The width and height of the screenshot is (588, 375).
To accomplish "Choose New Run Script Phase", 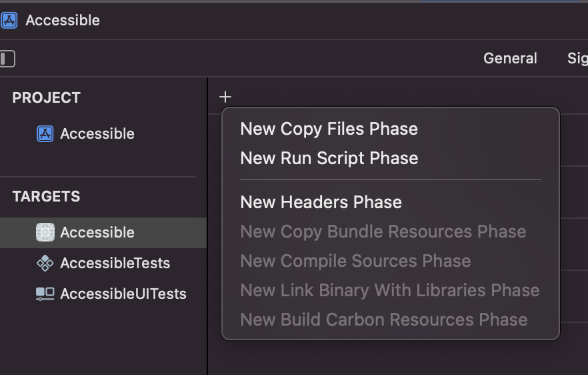I will click(329, 158).
